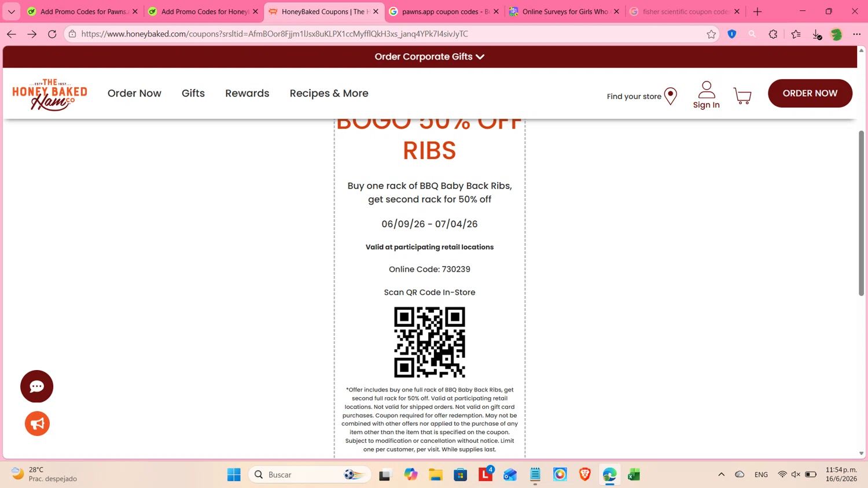Open the clock and date flyout
Image resolution: width=868 pixels, height=488 pixels.
(x=841, y=474)
